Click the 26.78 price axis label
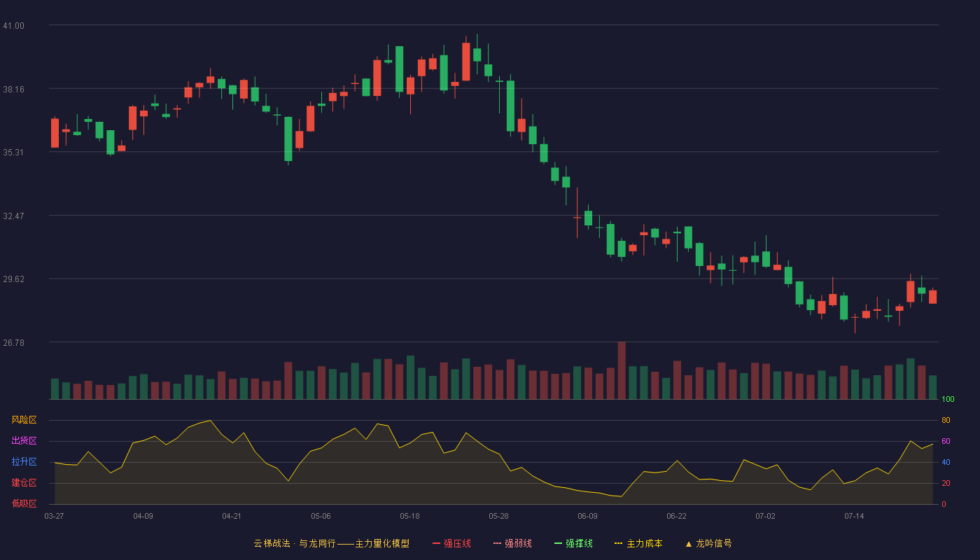The image size is (980, 560). coord(13,342)
